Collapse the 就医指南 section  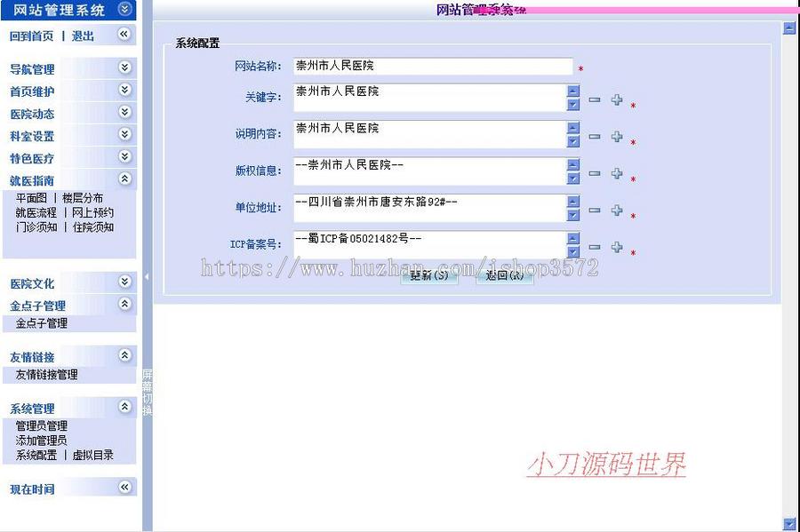coord(124,179)
